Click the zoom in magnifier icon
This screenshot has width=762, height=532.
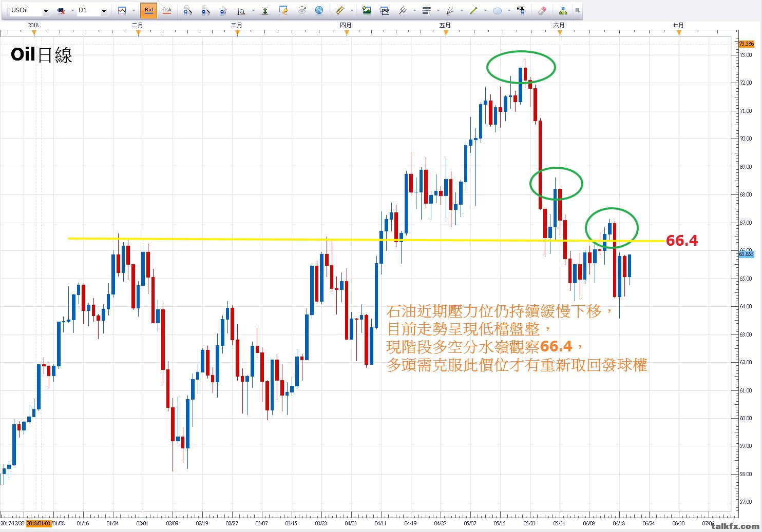click(187, 10)
